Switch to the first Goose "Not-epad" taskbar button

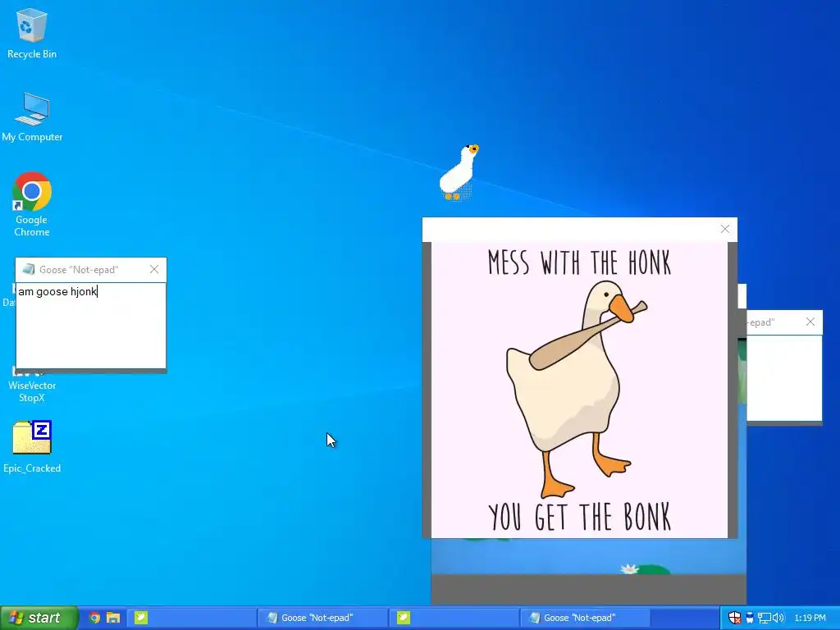(322, 618)
